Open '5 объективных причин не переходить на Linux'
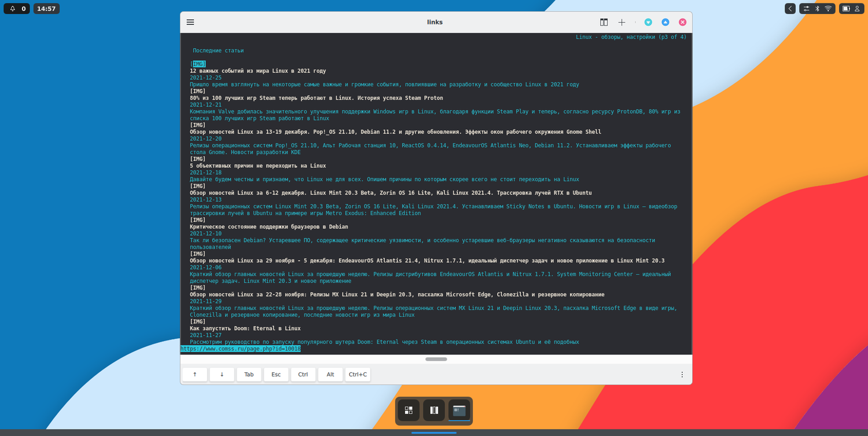The image size is (868, 436). pyautogui.click(x=258, y=166)
